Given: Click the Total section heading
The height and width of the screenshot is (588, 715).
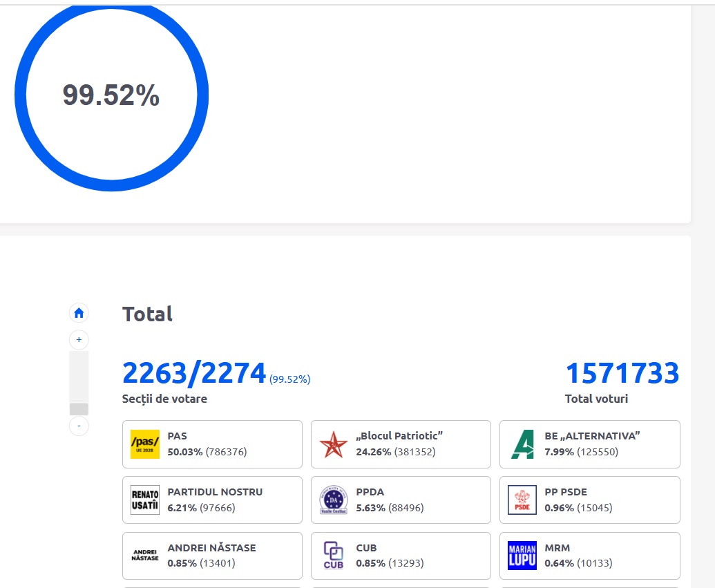Looking at the screenshot, I should click(x=147, y=314).
